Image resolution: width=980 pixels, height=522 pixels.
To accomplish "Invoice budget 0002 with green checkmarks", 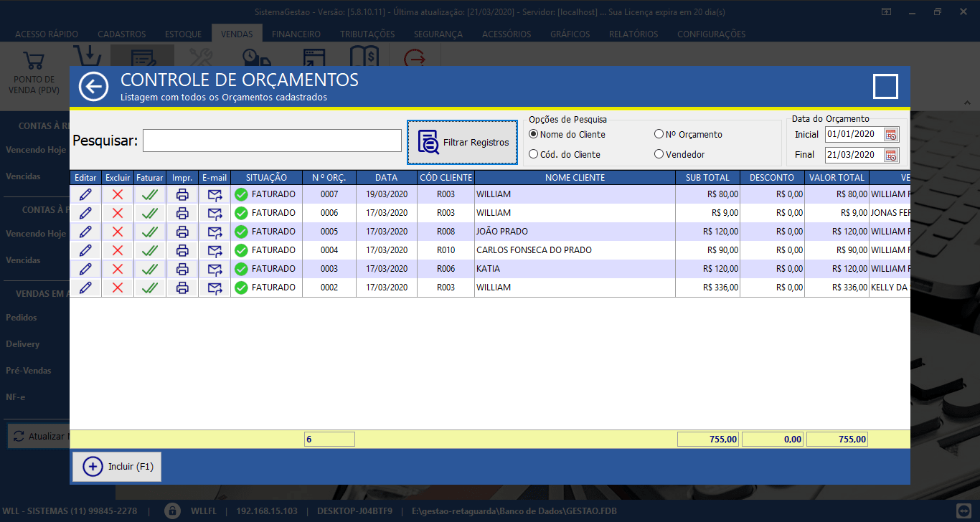I will coord(150,288).
